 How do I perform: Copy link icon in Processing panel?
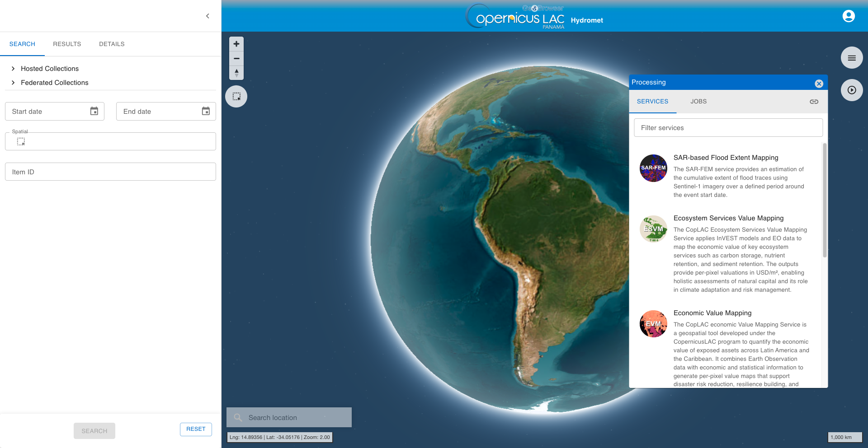point(814,102)
